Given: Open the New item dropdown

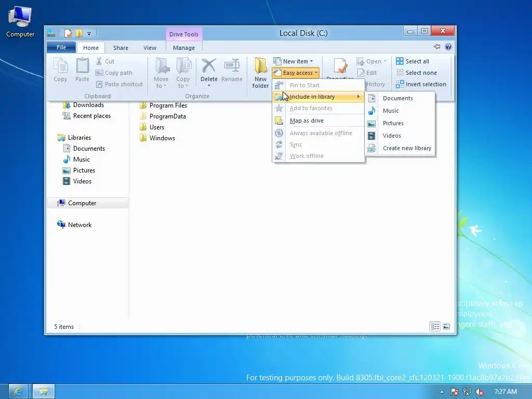Looking at the screenshot, I should tap(294, 61).
